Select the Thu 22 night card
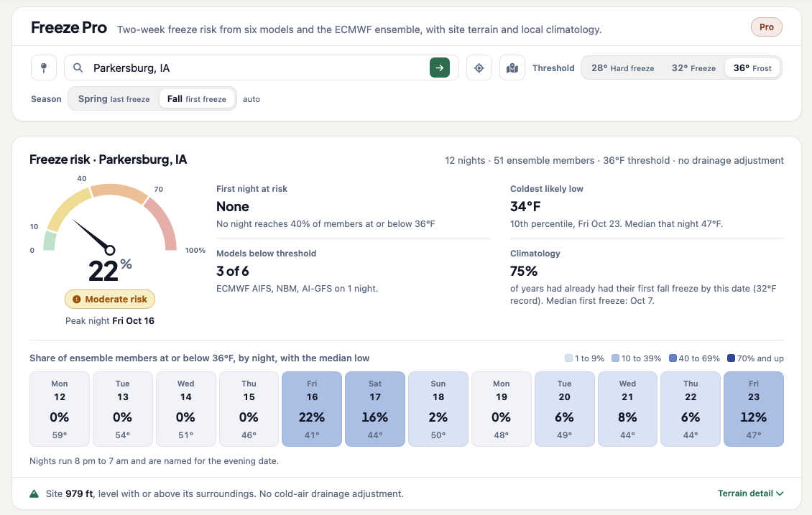Image resolution: width=812 pixels, height=515 pixels. (x=691, y=409)
